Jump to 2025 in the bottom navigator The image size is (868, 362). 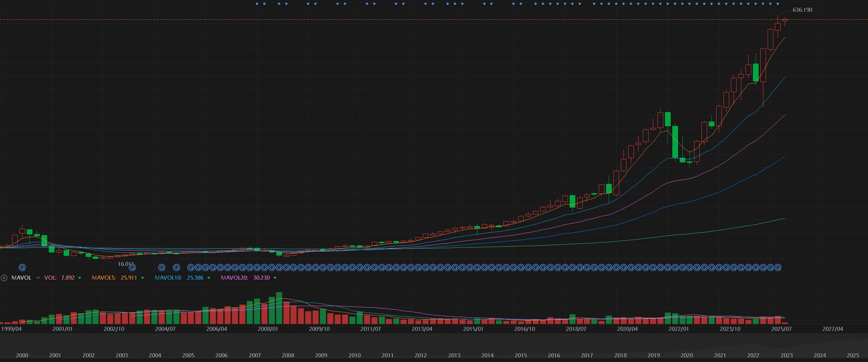pos(853,356)
